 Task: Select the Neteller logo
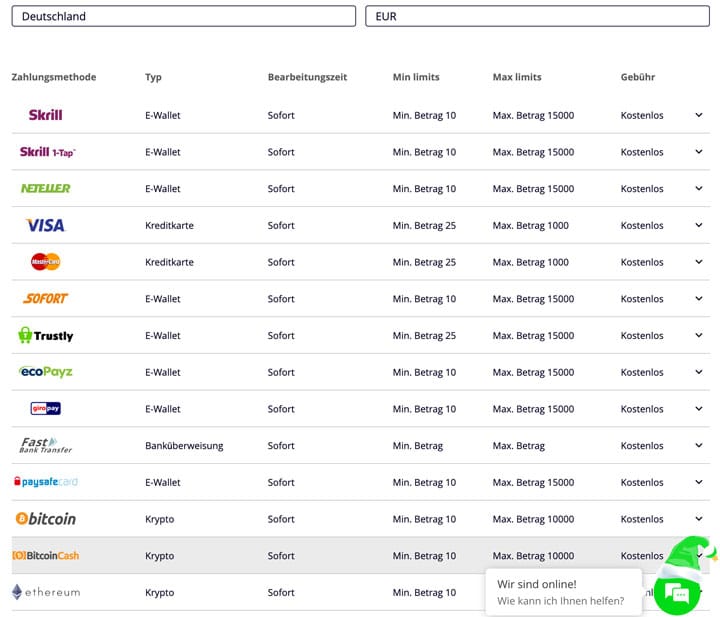click(x=45, y=188)
